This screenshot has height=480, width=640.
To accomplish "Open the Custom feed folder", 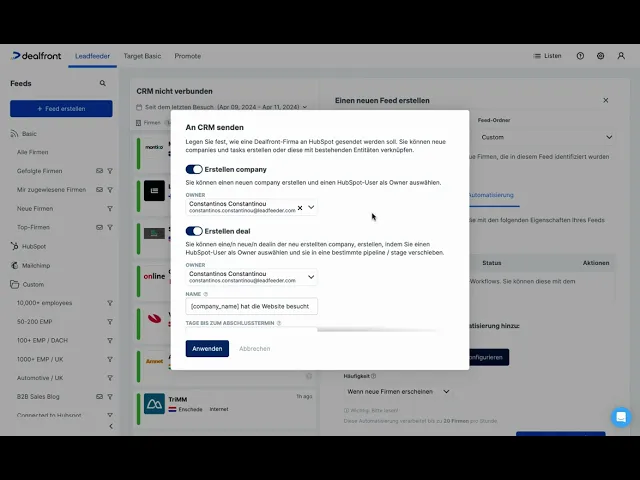I will coord(27,284).
